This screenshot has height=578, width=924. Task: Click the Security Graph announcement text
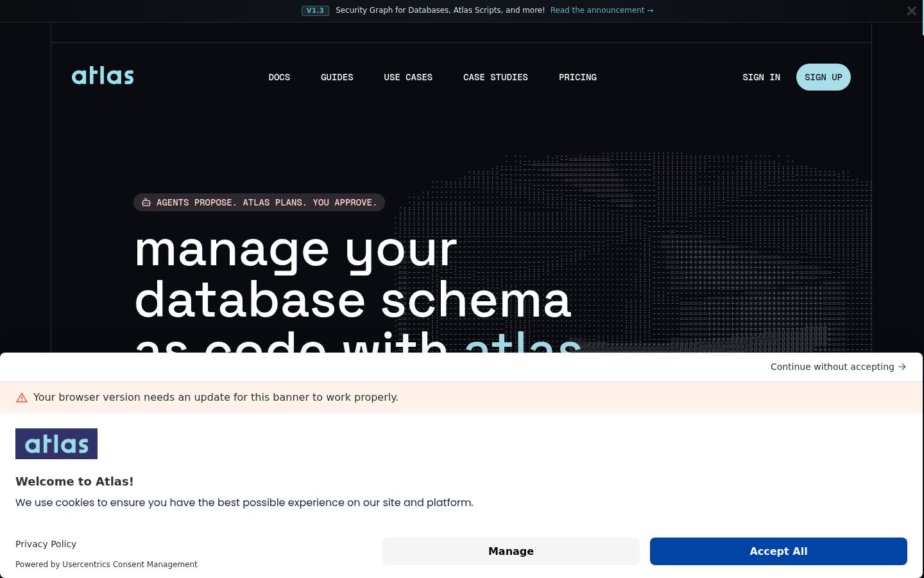(x=440, y=10)
